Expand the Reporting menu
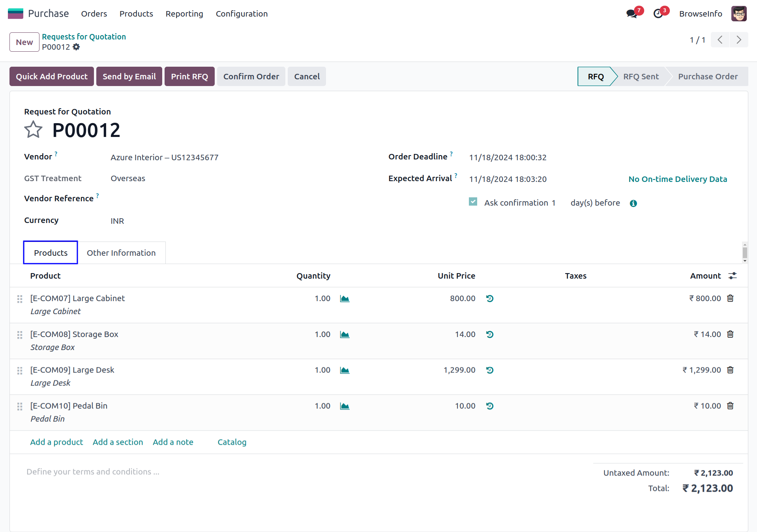 (184, 14)
